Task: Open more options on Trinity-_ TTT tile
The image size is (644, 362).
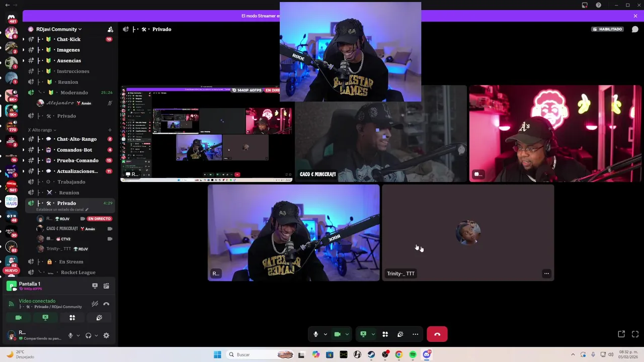Action: tap(546, 274)
